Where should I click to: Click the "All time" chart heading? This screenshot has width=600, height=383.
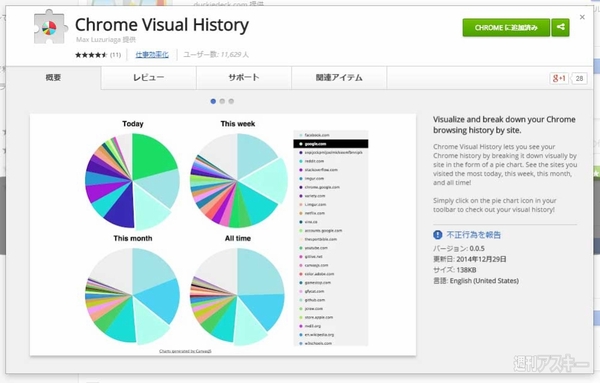point(238,238)
